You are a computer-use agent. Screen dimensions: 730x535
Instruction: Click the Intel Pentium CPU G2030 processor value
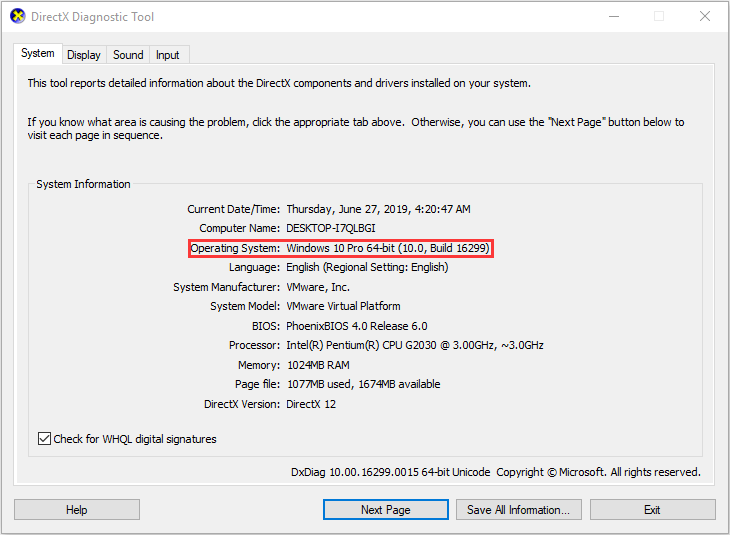click(x=415, y=345)
